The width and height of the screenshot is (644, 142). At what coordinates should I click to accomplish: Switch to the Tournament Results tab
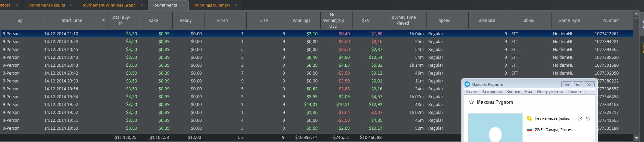click(x=46, y=5)
